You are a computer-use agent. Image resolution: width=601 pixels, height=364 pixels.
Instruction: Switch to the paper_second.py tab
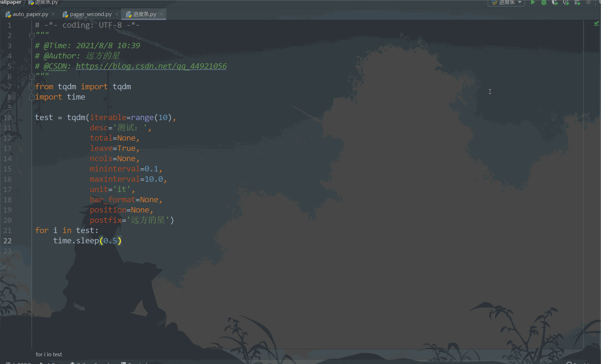[91, 14]
